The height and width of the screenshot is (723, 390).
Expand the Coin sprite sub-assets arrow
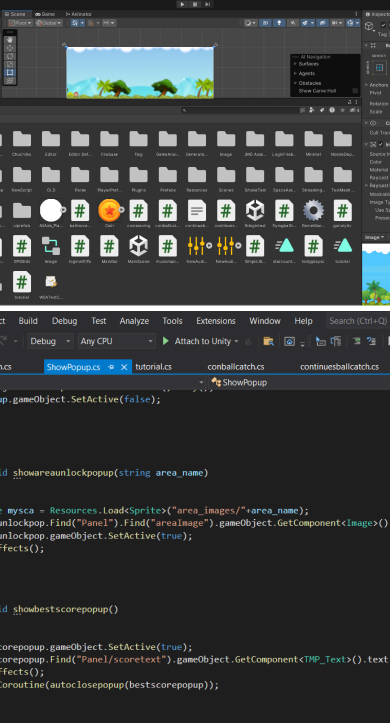122,209
